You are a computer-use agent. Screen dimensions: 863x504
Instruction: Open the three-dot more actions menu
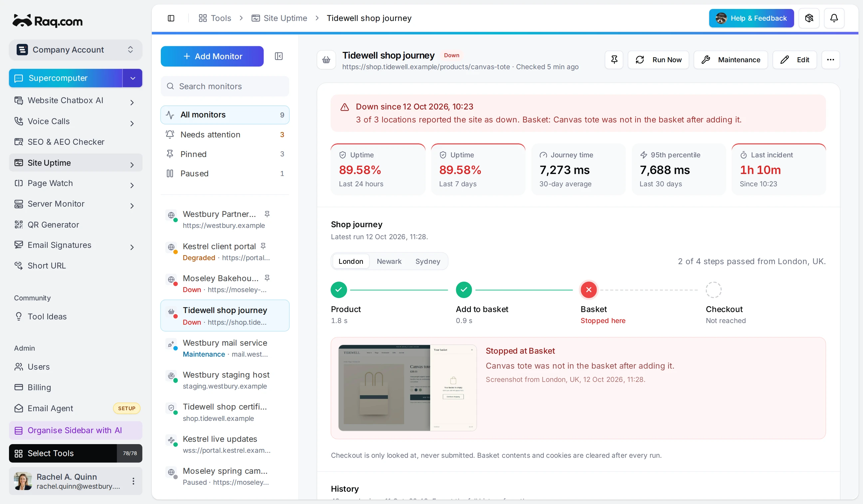pyautogui.click(x=830, y=60)
